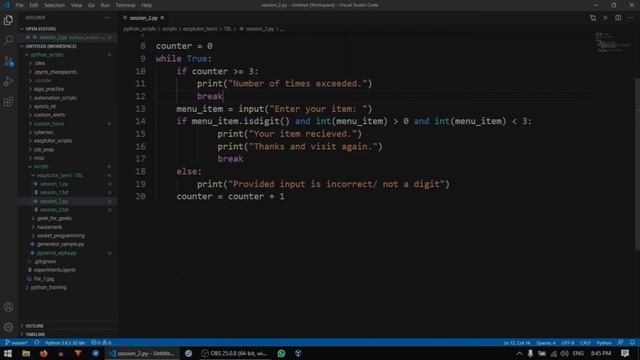
Task: Click the Split Editor icon
Action: coord(618,18)
